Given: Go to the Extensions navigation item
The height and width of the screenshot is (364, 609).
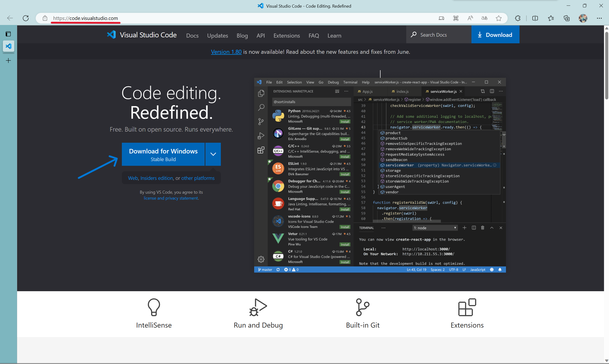Looking at the screenshot, I should point(287,35).
